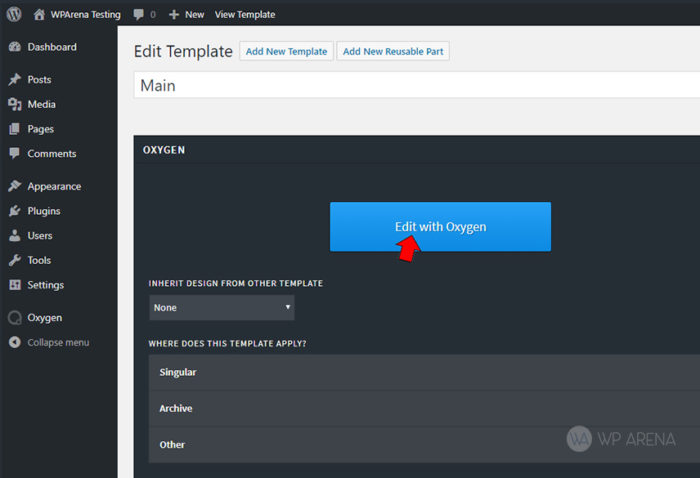Click the template title field containing Main
This screenshot has height=478, width=700.
click(x=417, y=85)
